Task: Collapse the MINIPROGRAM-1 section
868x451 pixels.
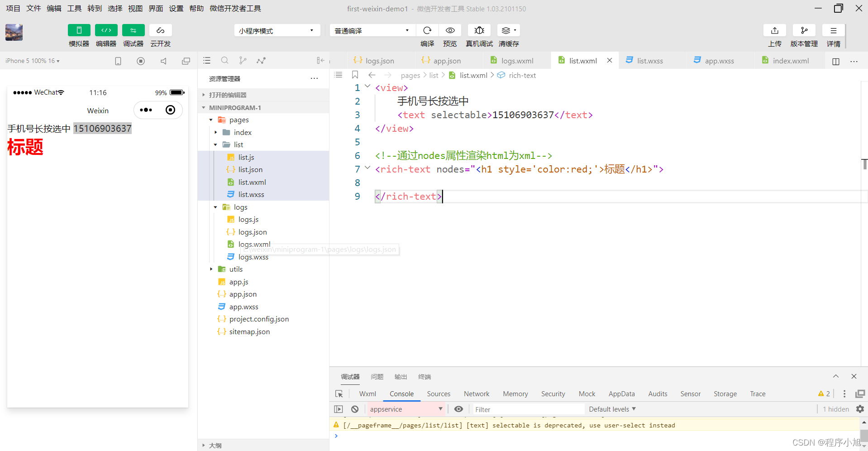Action: (x=263, y=107)
